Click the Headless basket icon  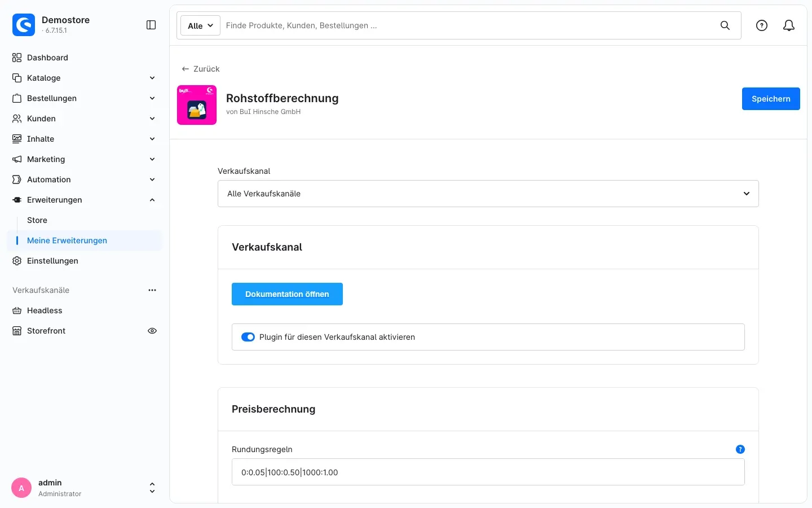tap(17, 310)
